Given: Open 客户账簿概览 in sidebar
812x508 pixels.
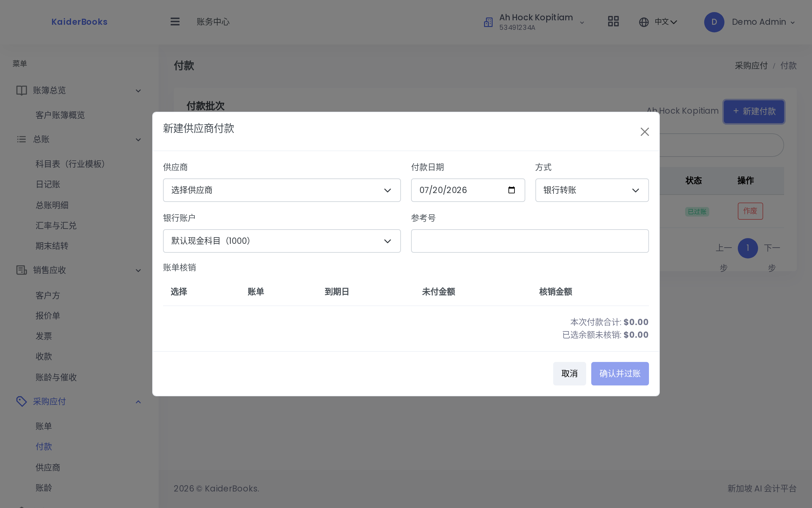Looking at the screenshot, I should coord(60,115).
